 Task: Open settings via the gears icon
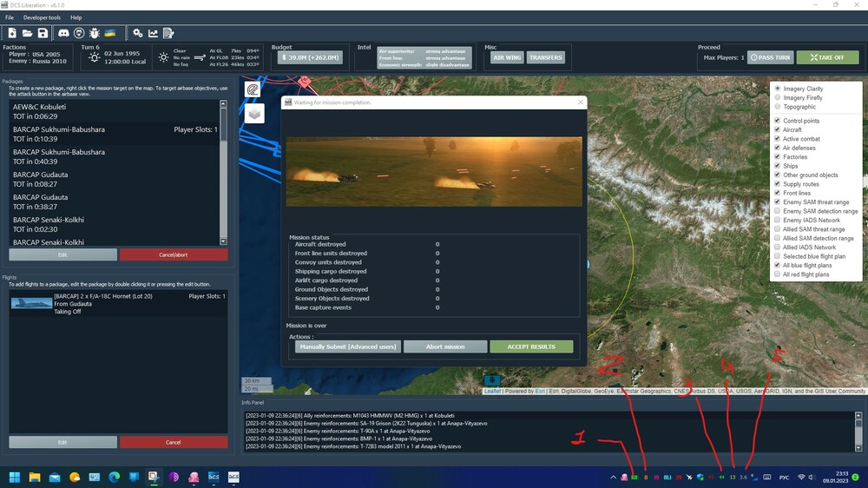pos(137,33)
